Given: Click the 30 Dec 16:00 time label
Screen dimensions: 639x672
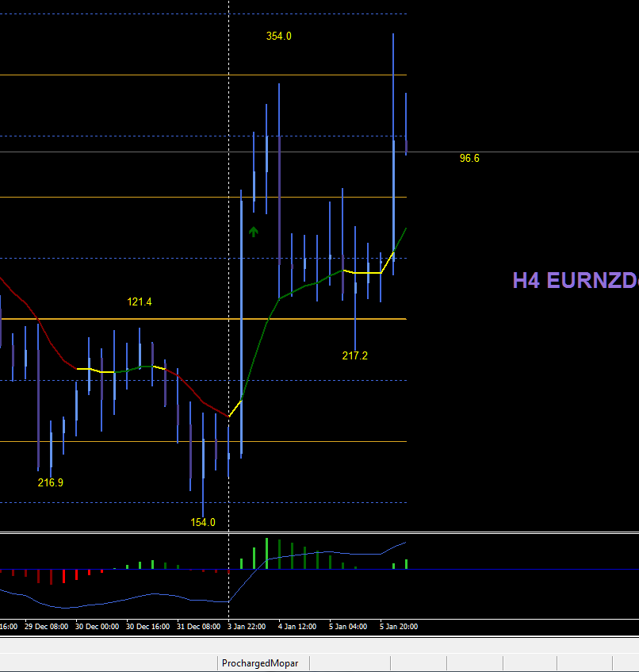Looking at the screenshot, I should (147, 627).
